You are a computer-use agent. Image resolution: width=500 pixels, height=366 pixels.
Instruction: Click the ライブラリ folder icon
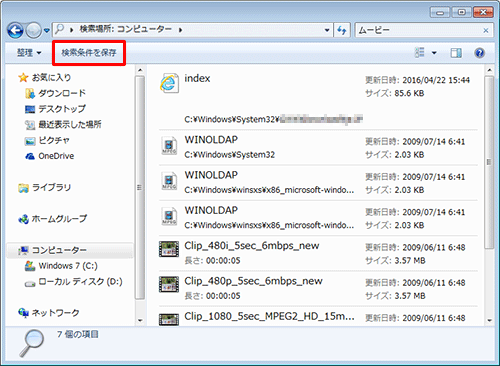[23, 188]
